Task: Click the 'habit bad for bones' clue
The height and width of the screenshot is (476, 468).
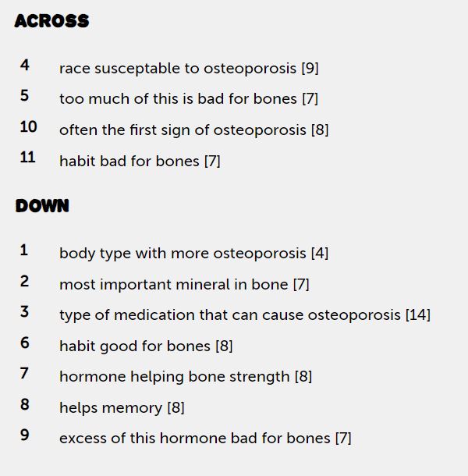Action: point(140,162)
